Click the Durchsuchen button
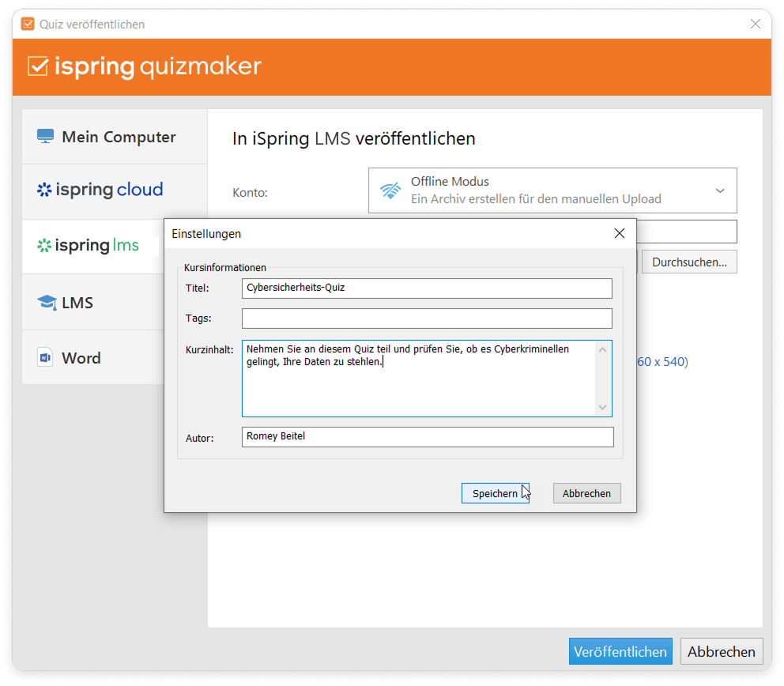 [x=688, y=261]
